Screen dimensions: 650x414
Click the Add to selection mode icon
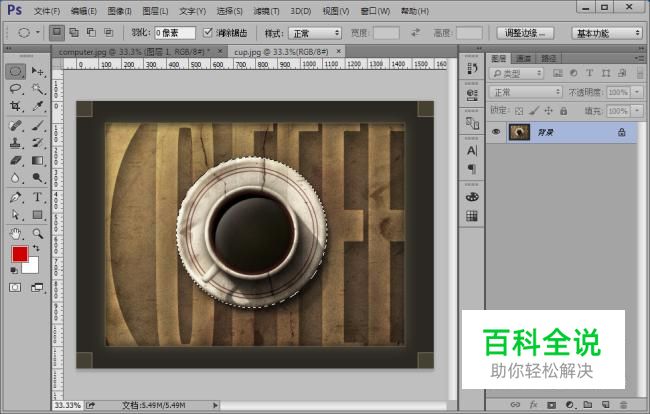pos(76,32)
